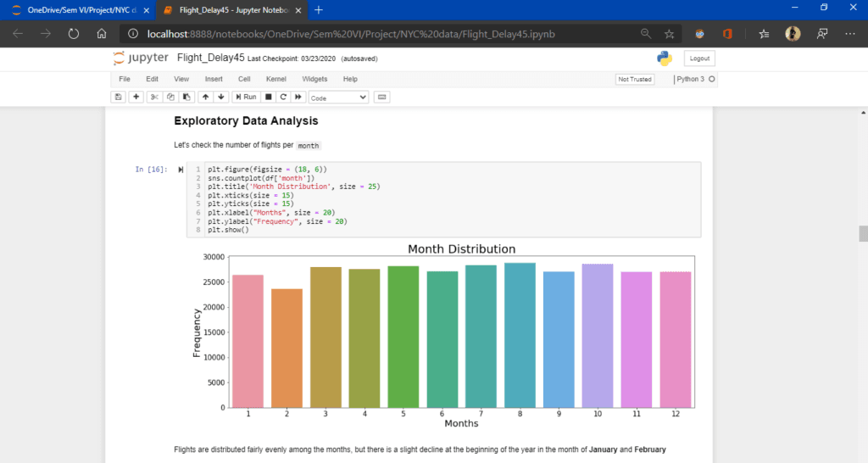Paste cells below using the toolbar icon

pyautogui.click(x=186, y=97)
